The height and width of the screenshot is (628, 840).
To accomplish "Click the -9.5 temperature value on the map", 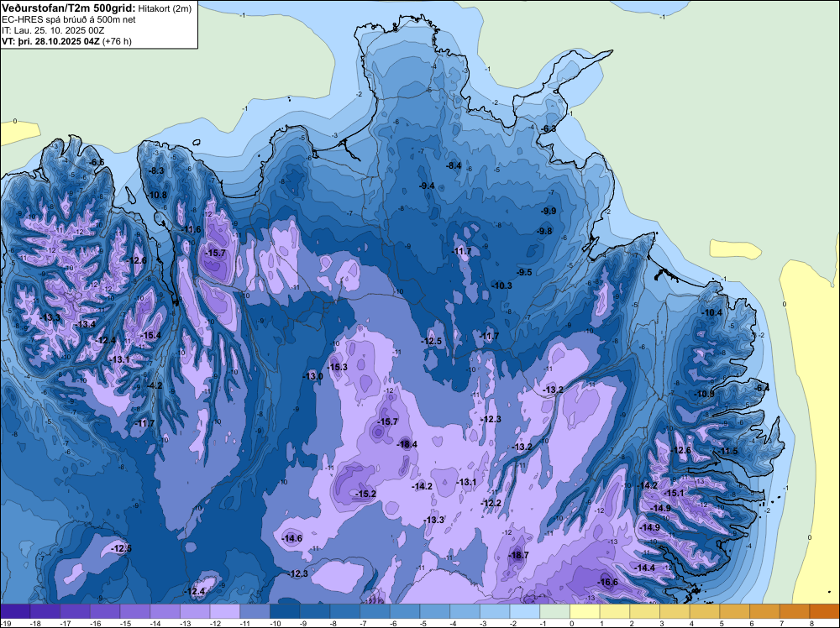I will click(x=524, y=273).
